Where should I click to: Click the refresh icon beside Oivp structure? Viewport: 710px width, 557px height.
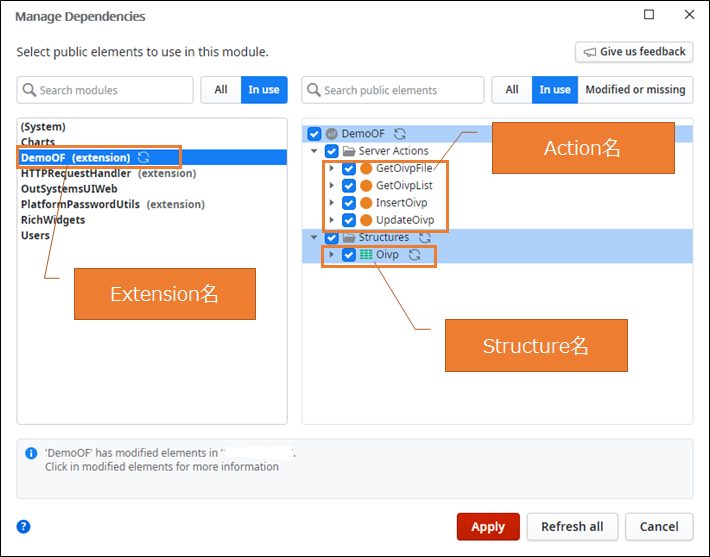pos(415,255)
